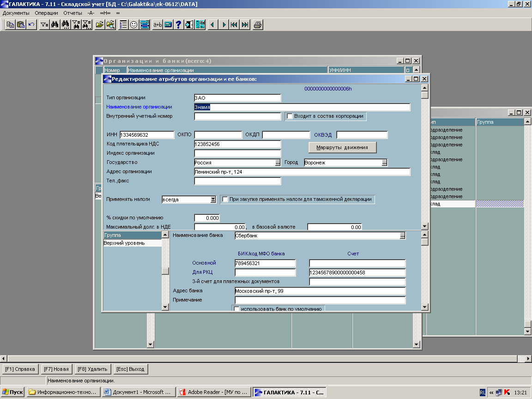
Task: Open the yellow folder toolbar icon
Action: [x=99, y=25]
